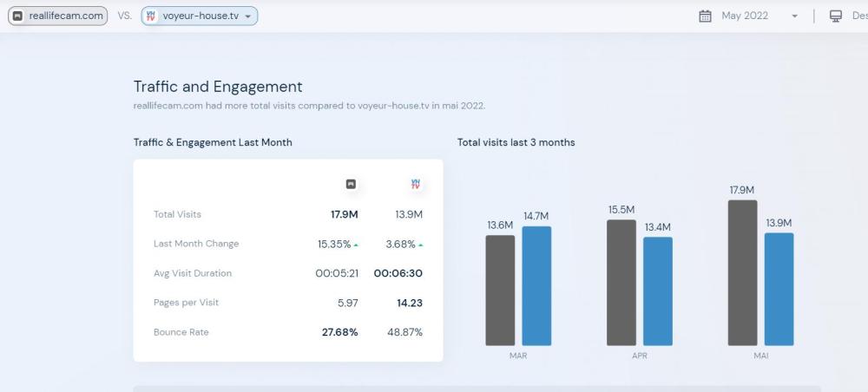Click the desktop monitor device icon
The height and width of the screenshot is (392, 868).
pyautogui.click(x=836, y=16)
